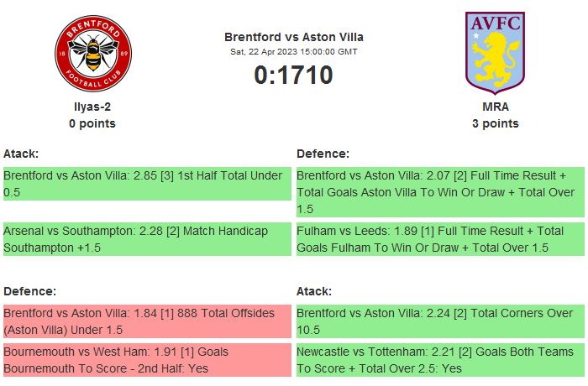This screenshot has height=386, width=588.
Task: Select player name MRA
Action: tap(496, 107)
